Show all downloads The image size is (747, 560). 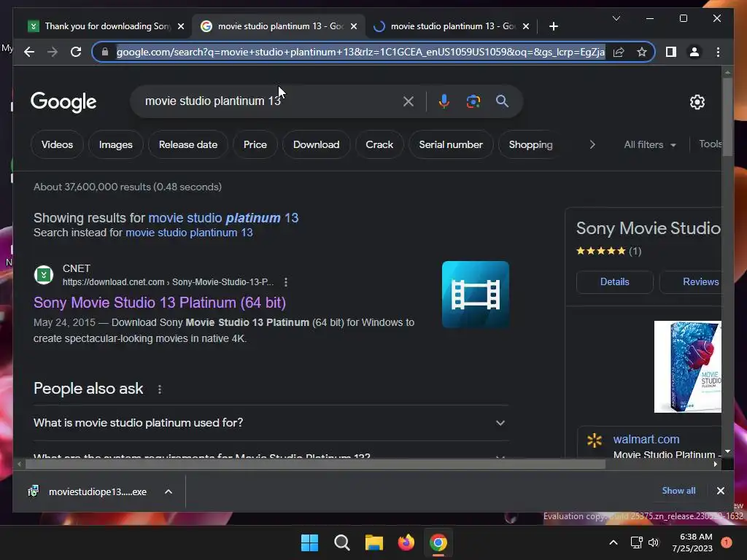tap(678, 491)
